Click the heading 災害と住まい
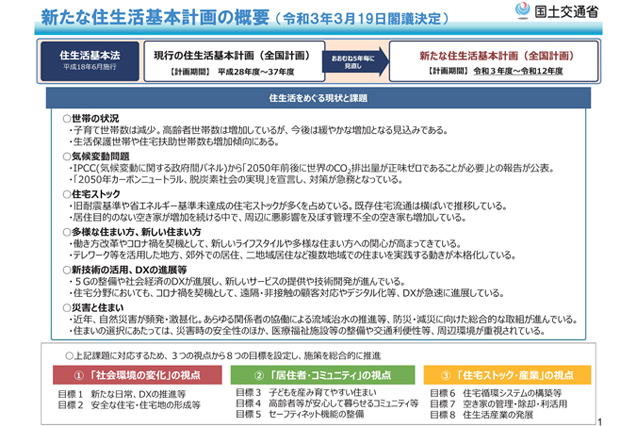Image resolution: width=640 pixels, height=426 pixels. click(x=98, y=308)
